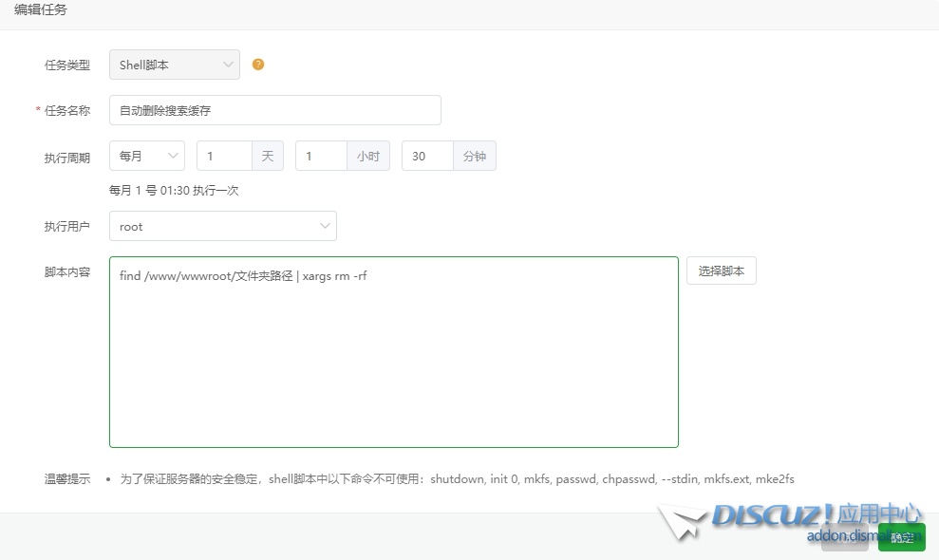Click the 分钟 unit label
This screenshot has width=939, height=560.
pyautogui.click(x=475, y=156)
